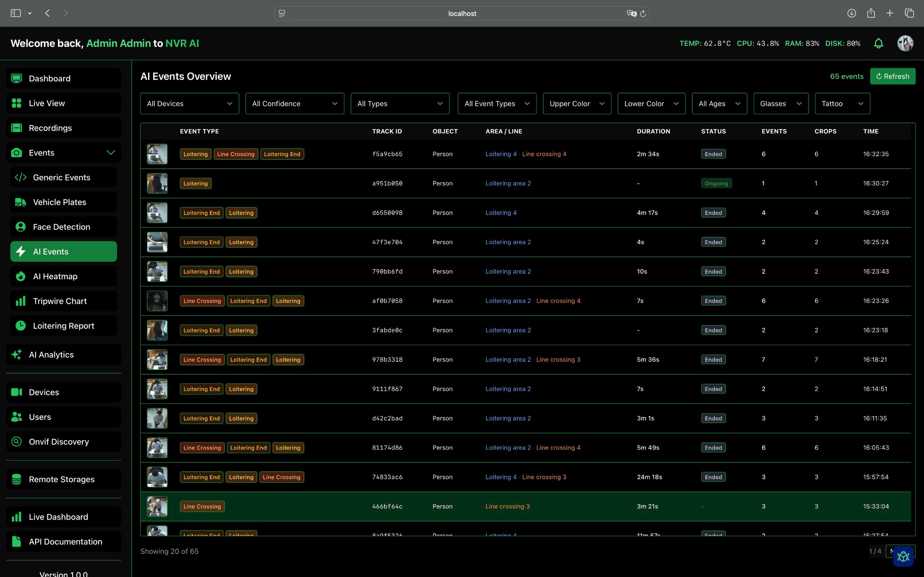Click the notification bell icon

point(878,43)
